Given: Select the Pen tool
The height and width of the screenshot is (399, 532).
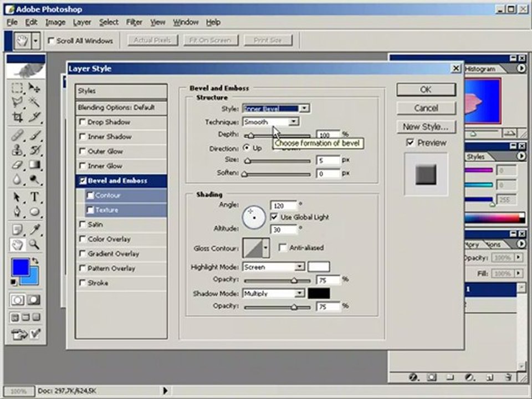Looking at the screenshot, I should [17, 212].
